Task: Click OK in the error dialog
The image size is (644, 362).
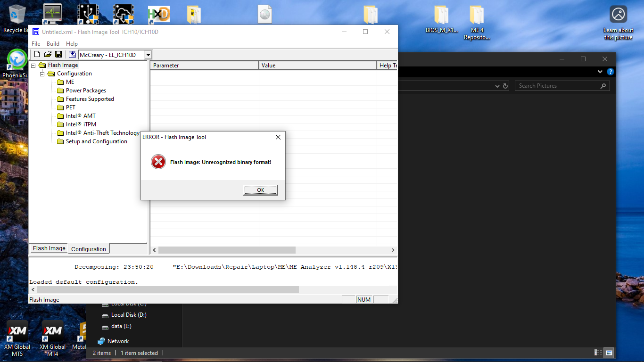Action: (260, 190)
